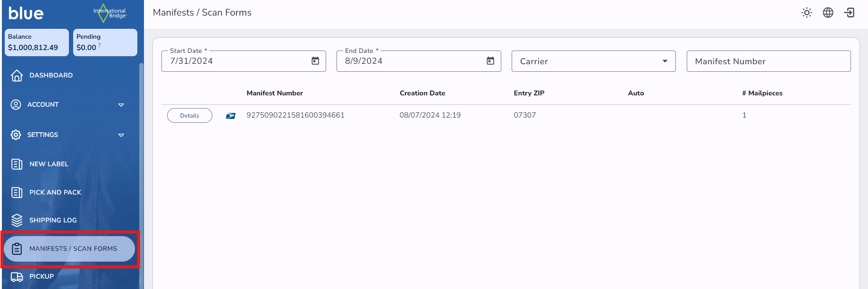This screenshot has width=868, height=289.
Task: Open the language globe icon
Action: pos(828,13)
